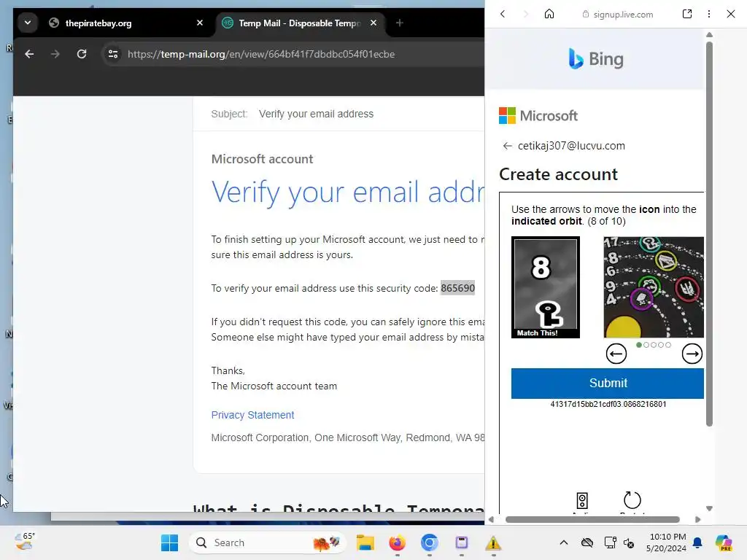Close the thepiratebay.org tab
Image resolution: width=747 pixels, height=560 pixels.
pos(200,23)
